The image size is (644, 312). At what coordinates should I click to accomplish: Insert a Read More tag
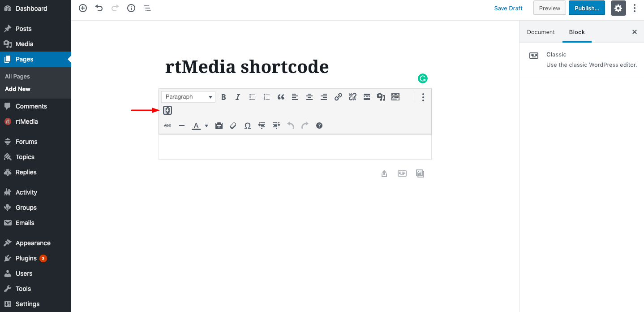pos(367,97)
